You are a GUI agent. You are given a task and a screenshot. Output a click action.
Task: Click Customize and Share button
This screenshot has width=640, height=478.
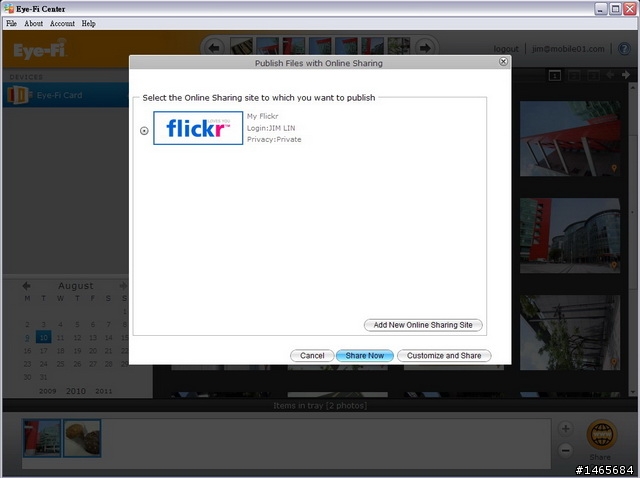point(444,356)
